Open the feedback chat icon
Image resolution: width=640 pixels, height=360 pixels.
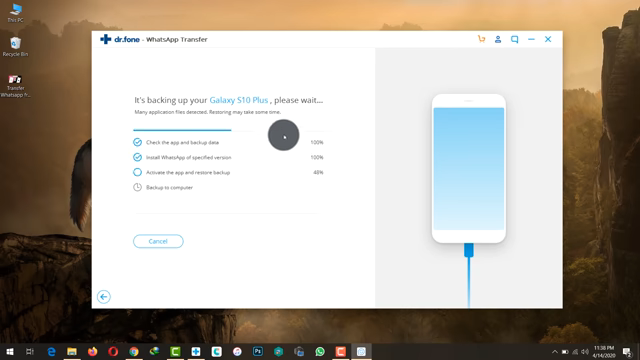coord(515,39)
